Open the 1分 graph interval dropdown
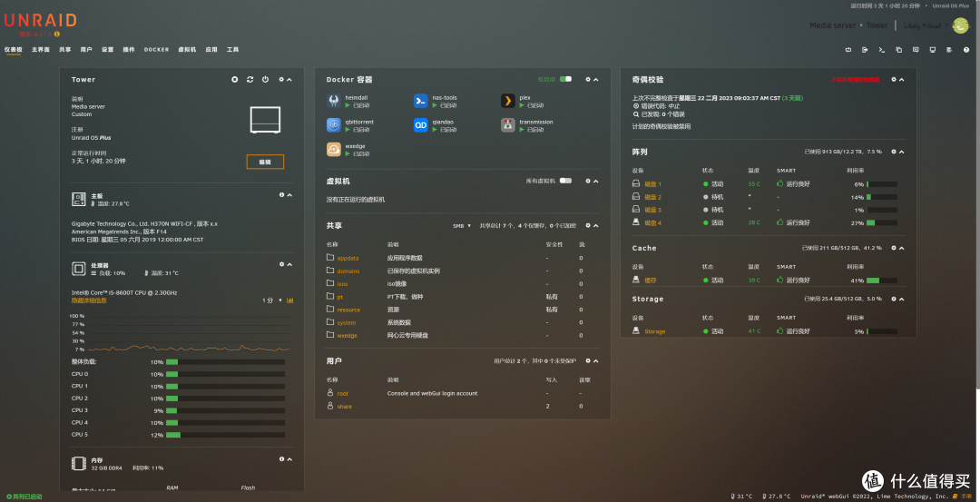980x502 pixels. (x=272, y=300)
